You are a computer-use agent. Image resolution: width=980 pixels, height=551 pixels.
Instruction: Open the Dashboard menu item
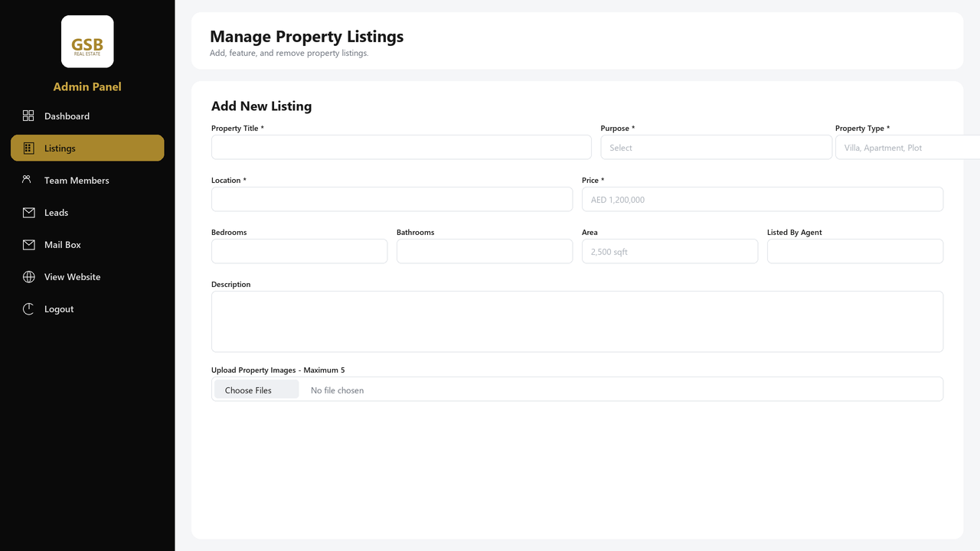[87, 116]
